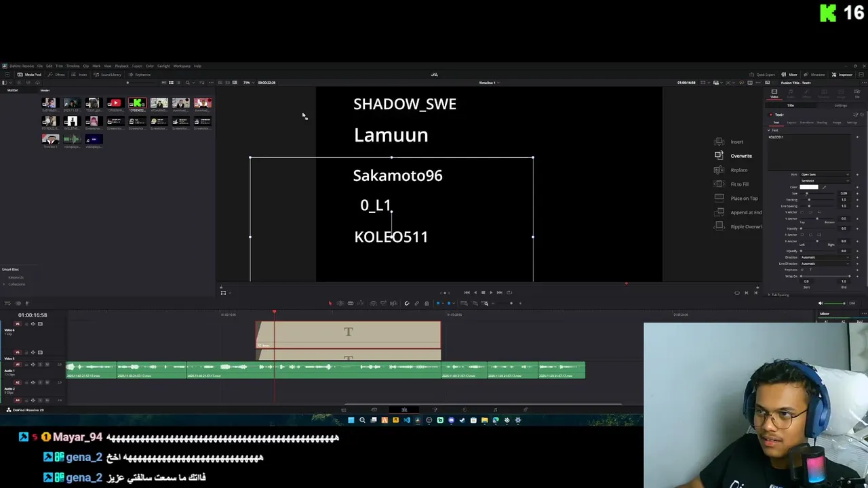Open the Line Direction dropdown

(825, 264)
